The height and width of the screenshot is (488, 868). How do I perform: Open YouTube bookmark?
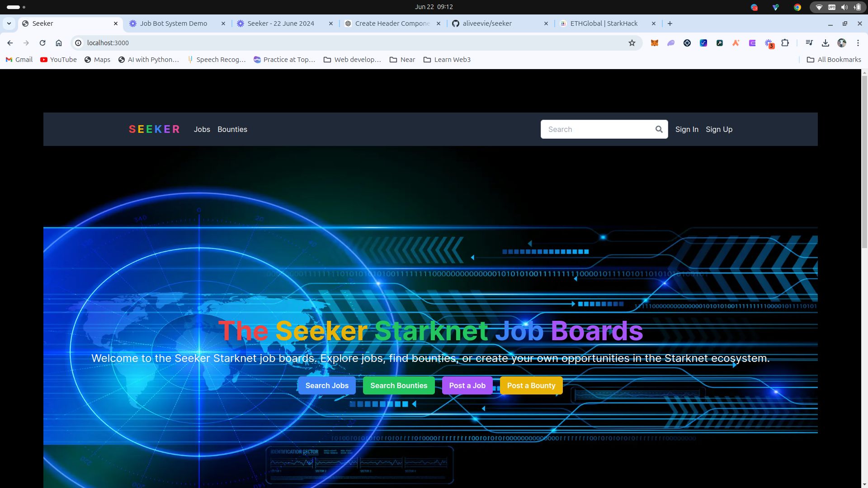(58, 60)
